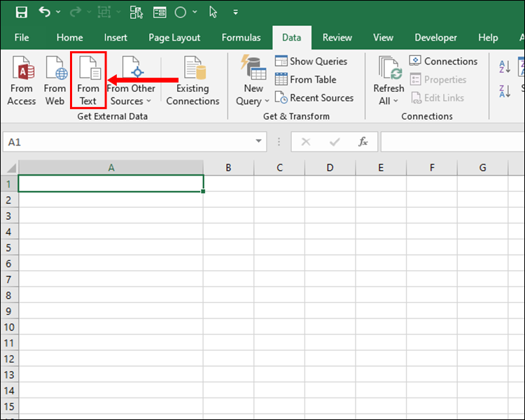This screenshot has height=420, width=525.
Task: Select column C header
Action: click(279, 168)
